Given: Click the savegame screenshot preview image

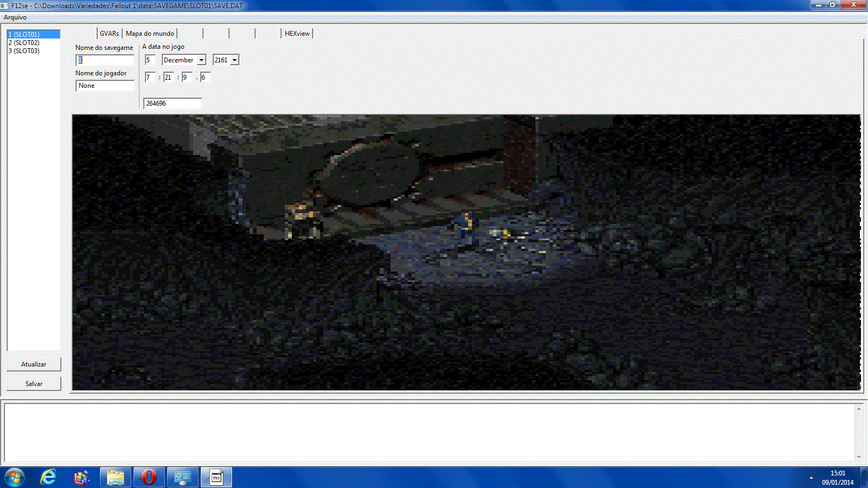Looking at the screenshot, I should pyautogui.click(x=467, y=252).
